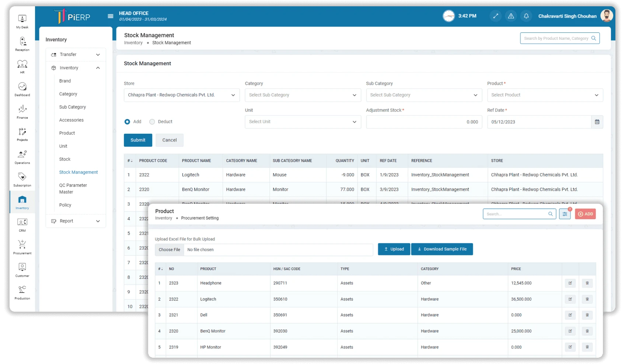This screenshot has width=625, height=364.
Task: Click the Submit button
Action: pyautogui.click(x=138, y=140)
